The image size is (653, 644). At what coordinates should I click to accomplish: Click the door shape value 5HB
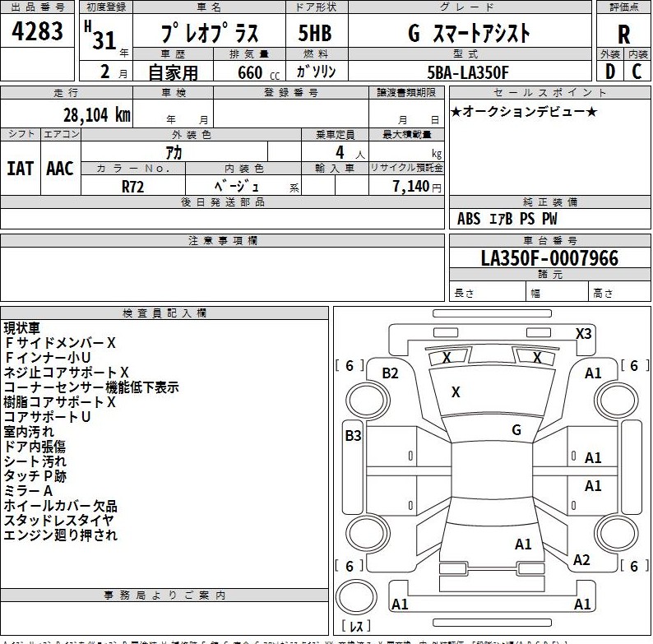pyautogui.click(x=315, y=33)
